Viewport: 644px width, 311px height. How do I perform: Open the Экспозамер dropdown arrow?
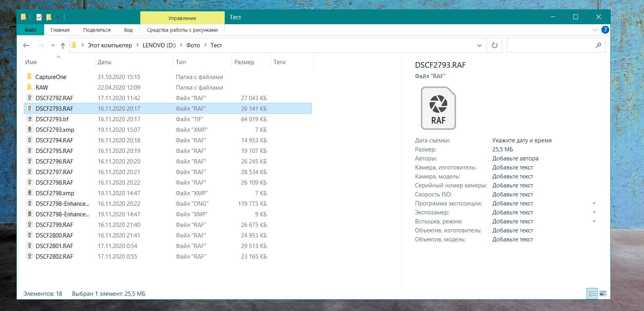point(594,212)
